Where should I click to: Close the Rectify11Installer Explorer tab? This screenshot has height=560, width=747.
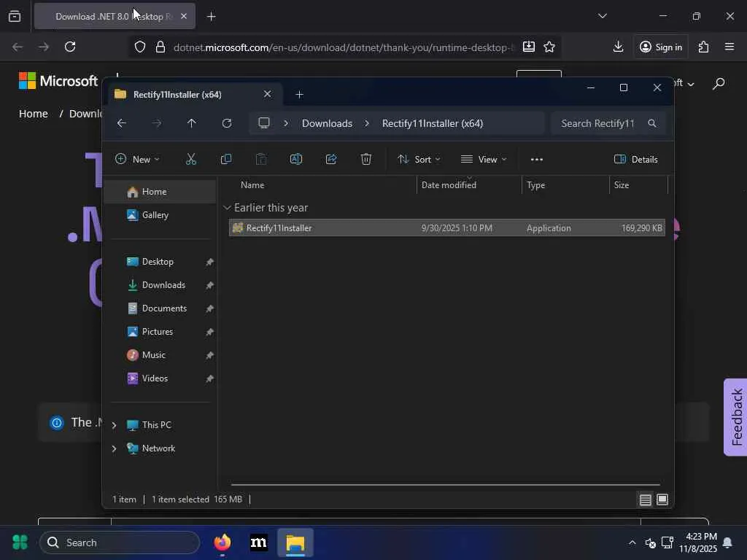(267, 94)
